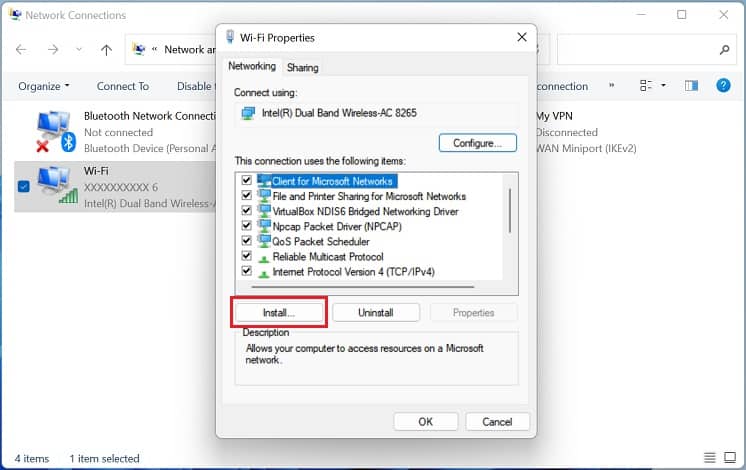The height and width of the screenshot is (470, 746).
Task: Open the view options dropdown arrow
Action: point(663,86)
